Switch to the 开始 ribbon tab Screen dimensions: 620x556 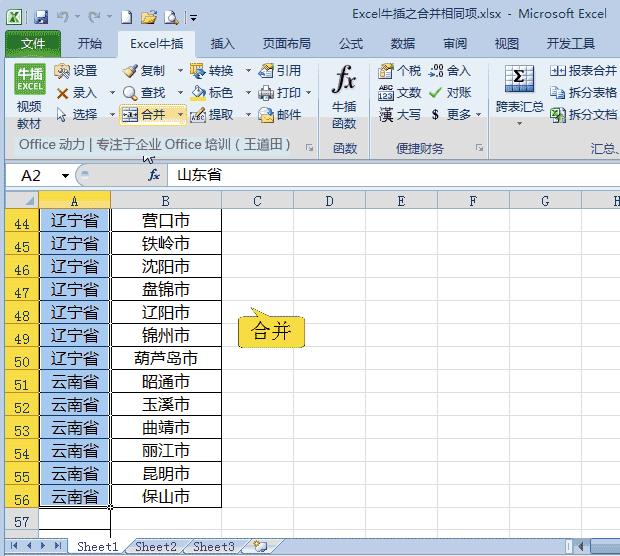89,43
